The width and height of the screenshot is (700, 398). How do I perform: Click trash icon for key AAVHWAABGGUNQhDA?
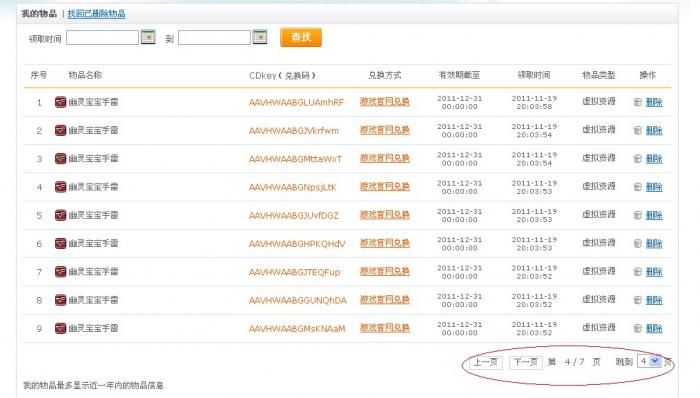click(x=638, y=300)
